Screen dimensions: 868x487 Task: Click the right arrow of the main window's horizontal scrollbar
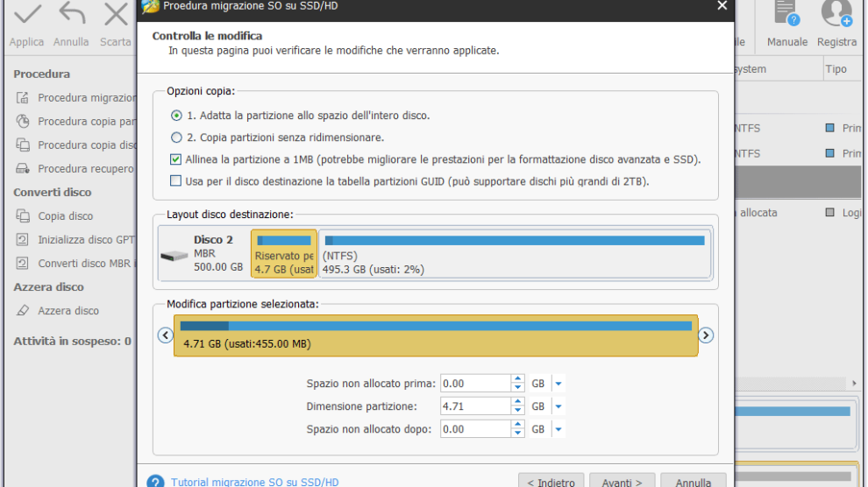(x=854, y=383)
